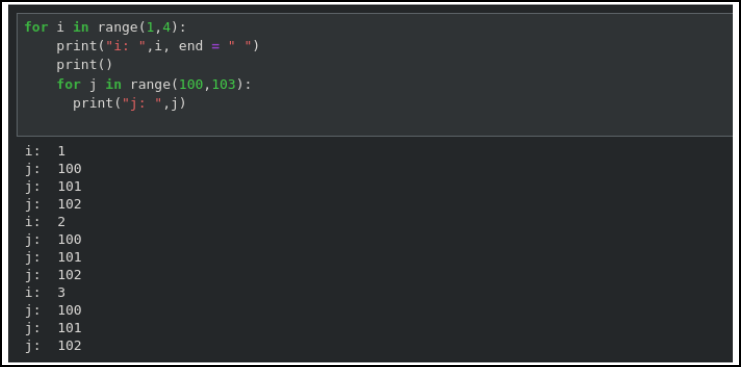Viewport: 741px width, 367px height.
Task: Click the 'i: 1' output line
Action: (45, 151)
